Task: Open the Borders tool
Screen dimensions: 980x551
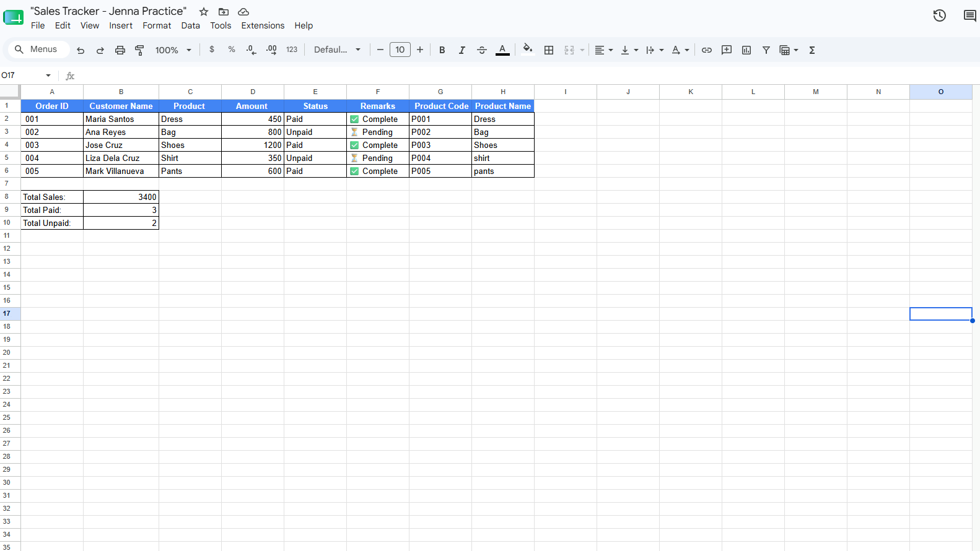Action: (549, 50)
